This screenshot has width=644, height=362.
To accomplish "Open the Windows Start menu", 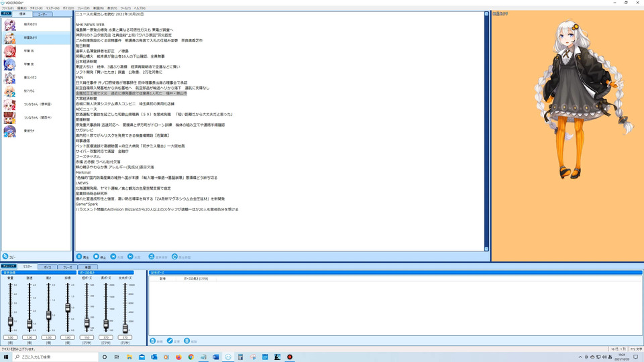I will tap(6, 357).
